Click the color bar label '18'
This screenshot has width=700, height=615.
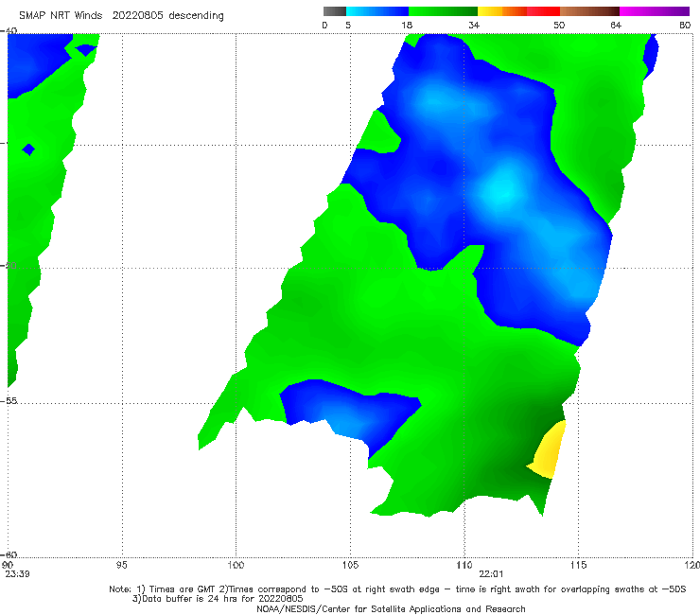[x=407, y=25]
